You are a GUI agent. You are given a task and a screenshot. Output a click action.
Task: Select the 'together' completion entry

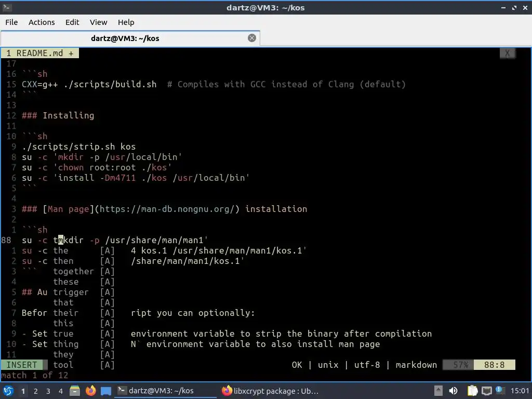click(84, 271)
